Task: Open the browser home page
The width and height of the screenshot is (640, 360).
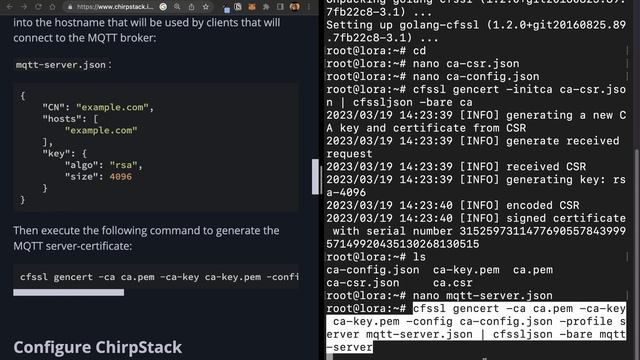Action: coord(52,7)
